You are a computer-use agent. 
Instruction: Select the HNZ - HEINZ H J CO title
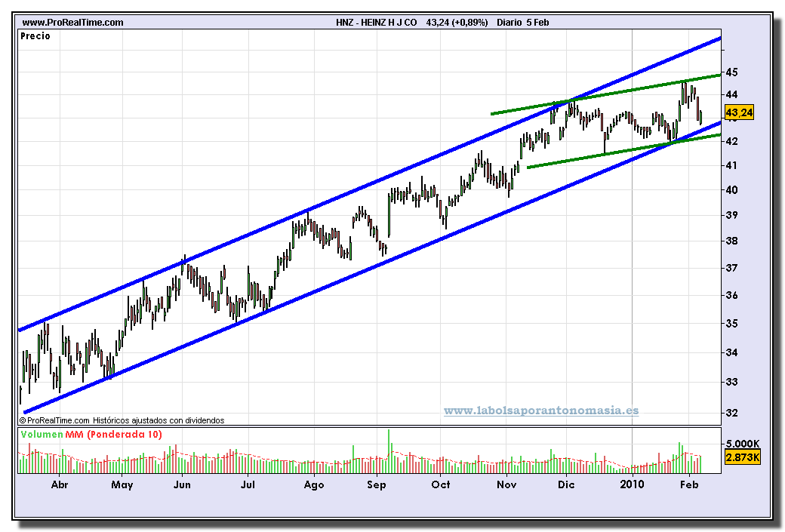(x=377, y=23)
